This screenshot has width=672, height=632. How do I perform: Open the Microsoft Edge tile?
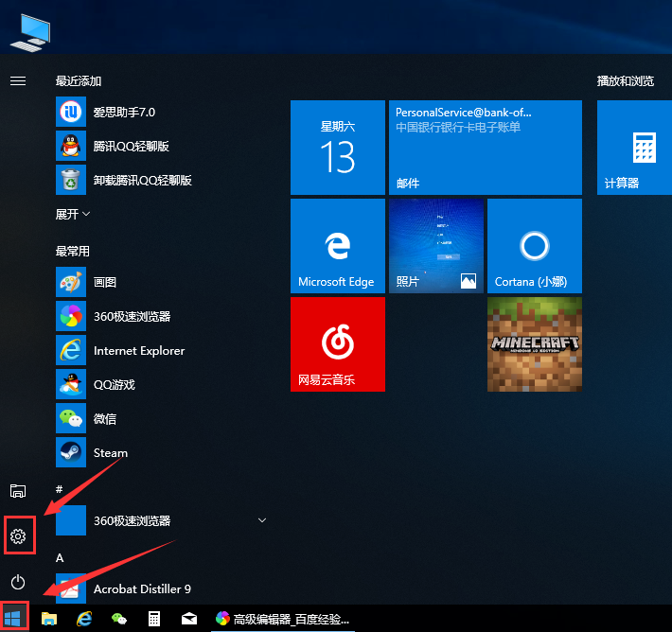pyautogui.click(x=337, y=246)
